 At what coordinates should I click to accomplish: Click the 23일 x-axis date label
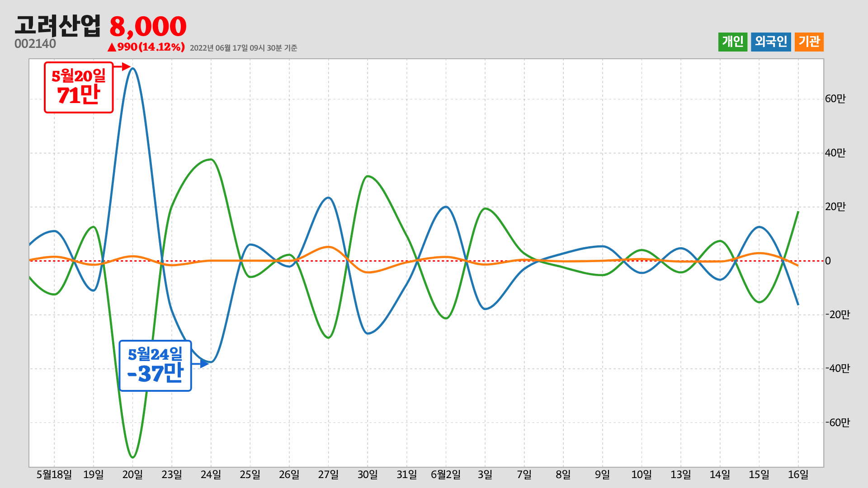tap(172, 474)
